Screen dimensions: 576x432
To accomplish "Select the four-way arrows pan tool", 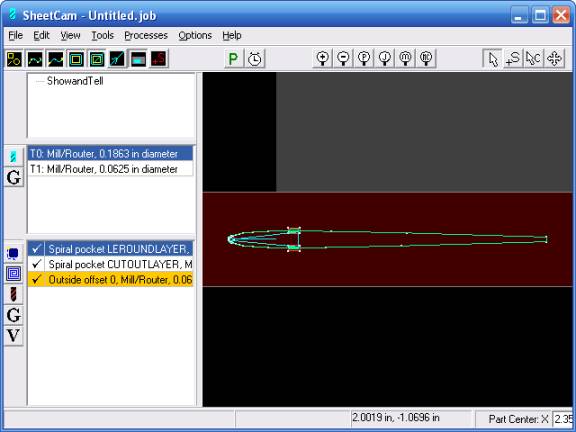I will 555,59.
